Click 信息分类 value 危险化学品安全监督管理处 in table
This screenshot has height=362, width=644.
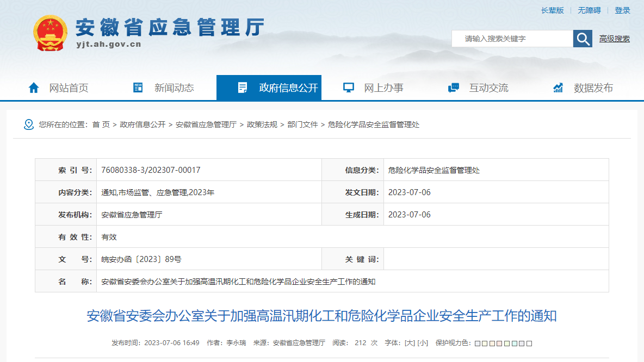point(434,170)
